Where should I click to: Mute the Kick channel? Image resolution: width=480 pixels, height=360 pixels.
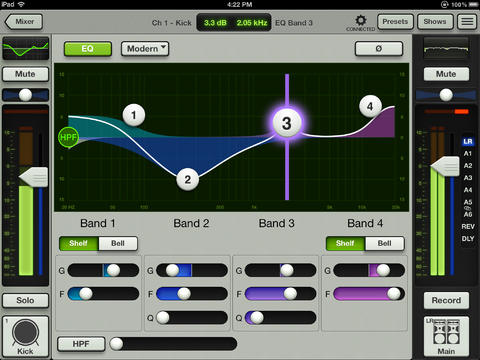coord(25,74)
